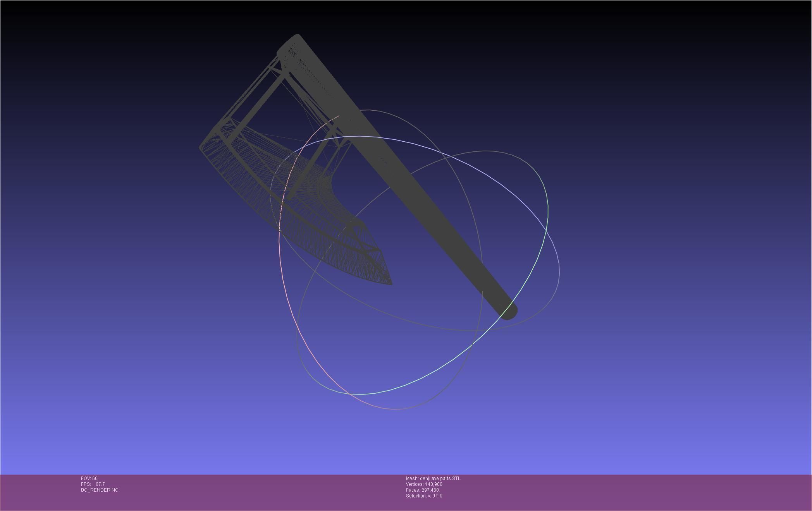The image size is (812, 511).
Task: Click the Vertices: 148,909 count
Action: pos(424,484)
